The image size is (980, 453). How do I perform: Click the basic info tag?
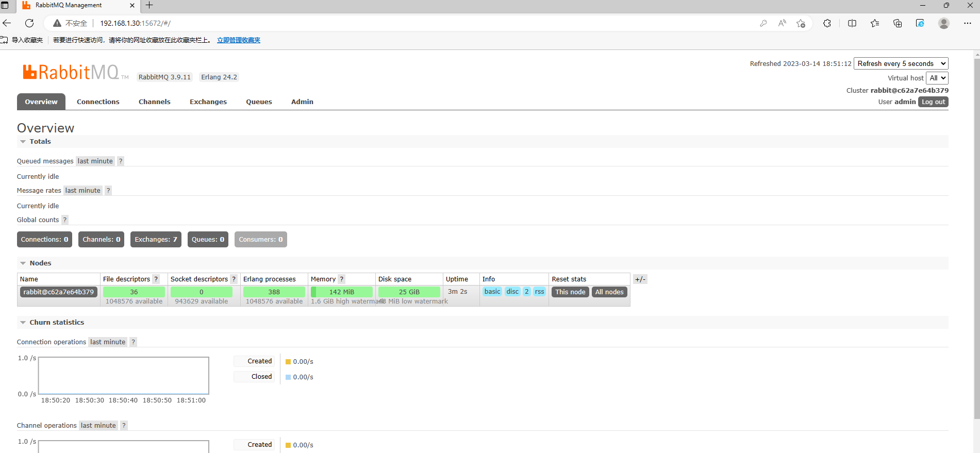[x=492, y=292]
